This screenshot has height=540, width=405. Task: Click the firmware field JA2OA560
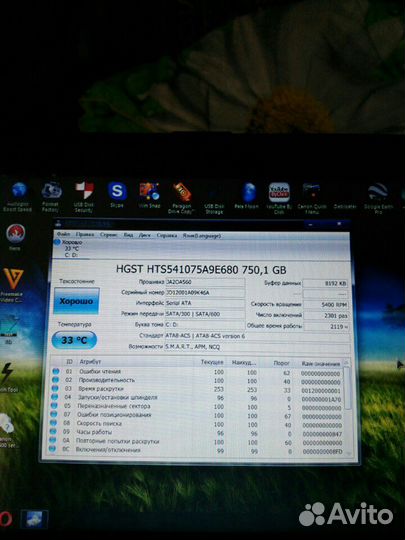pos(205,282)
